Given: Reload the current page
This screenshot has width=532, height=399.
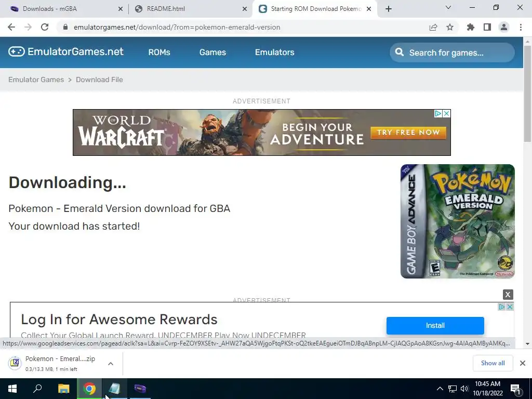Looking at the screenshot, I should pyautogui.click(x=45, y=27).
